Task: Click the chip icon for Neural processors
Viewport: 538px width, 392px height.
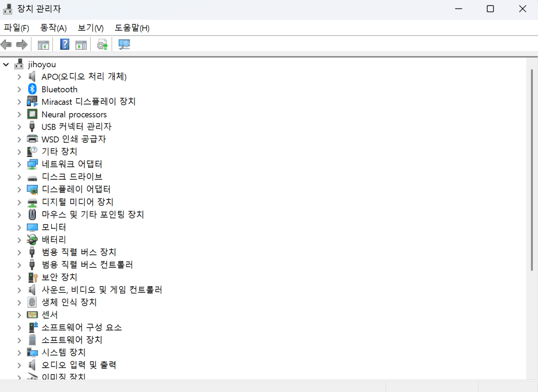Action: 32,114
